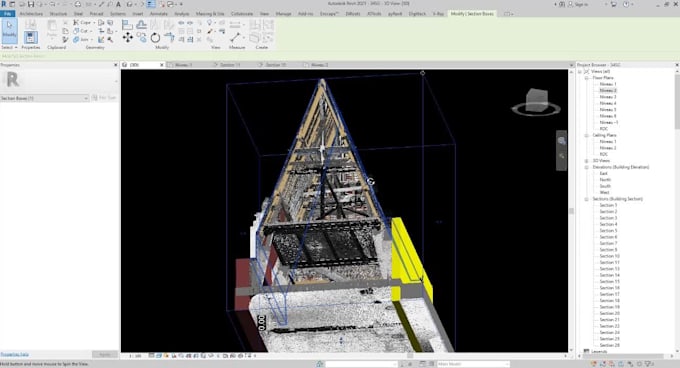Close the Properties palette
Screen dimensions: 680x368
(115, 65)
